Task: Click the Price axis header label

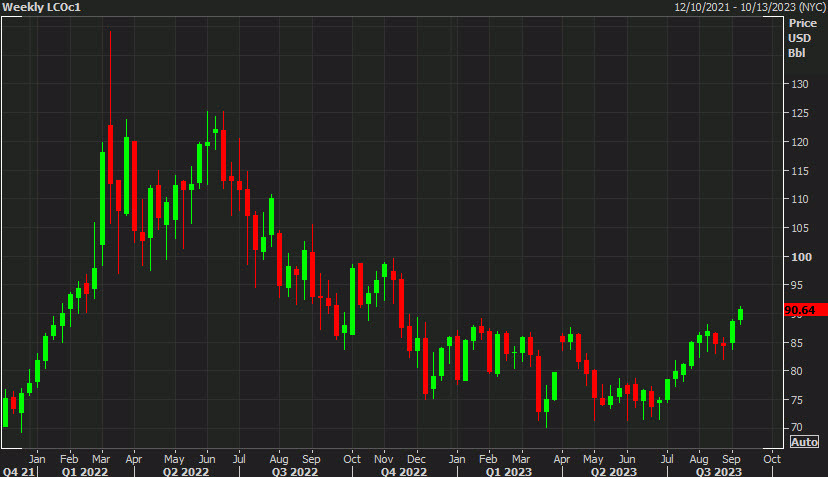Action: 803,23
